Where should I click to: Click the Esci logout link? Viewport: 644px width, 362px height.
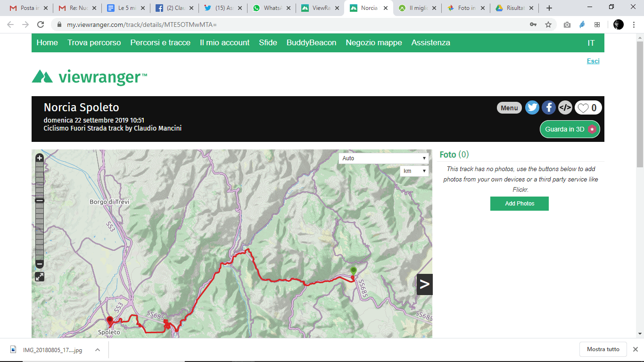(593, 61)
